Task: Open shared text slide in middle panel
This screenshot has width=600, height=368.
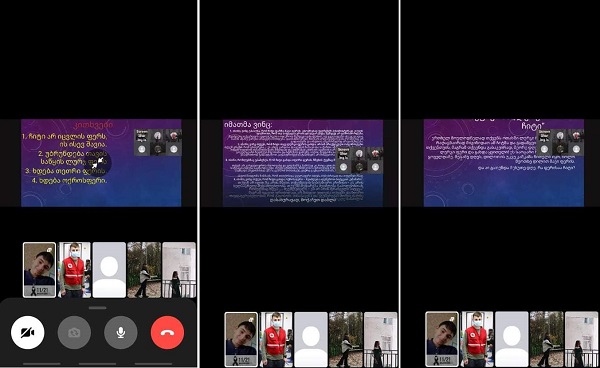Action: tap(303, 163)
